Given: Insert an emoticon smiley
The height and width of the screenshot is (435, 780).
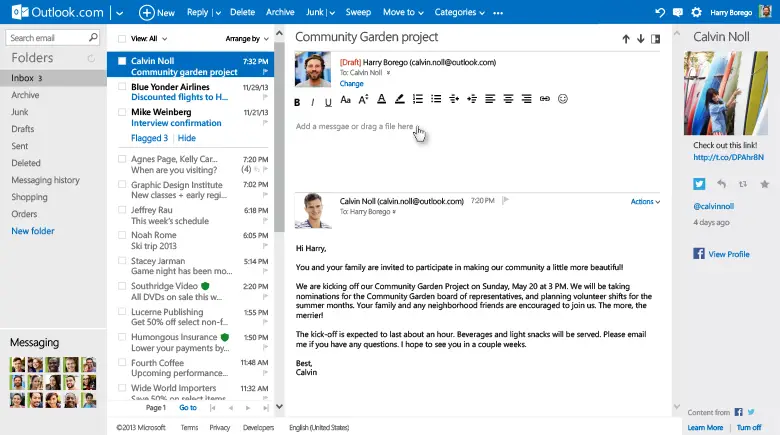Looking at the screenshot, I should click(563, 99).
